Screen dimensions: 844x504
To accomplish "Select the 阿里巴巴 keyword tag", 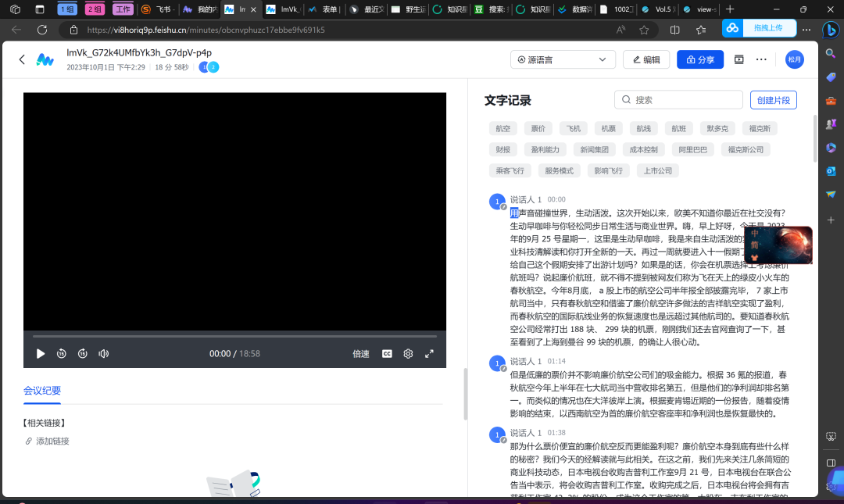I will click(692, 150).
